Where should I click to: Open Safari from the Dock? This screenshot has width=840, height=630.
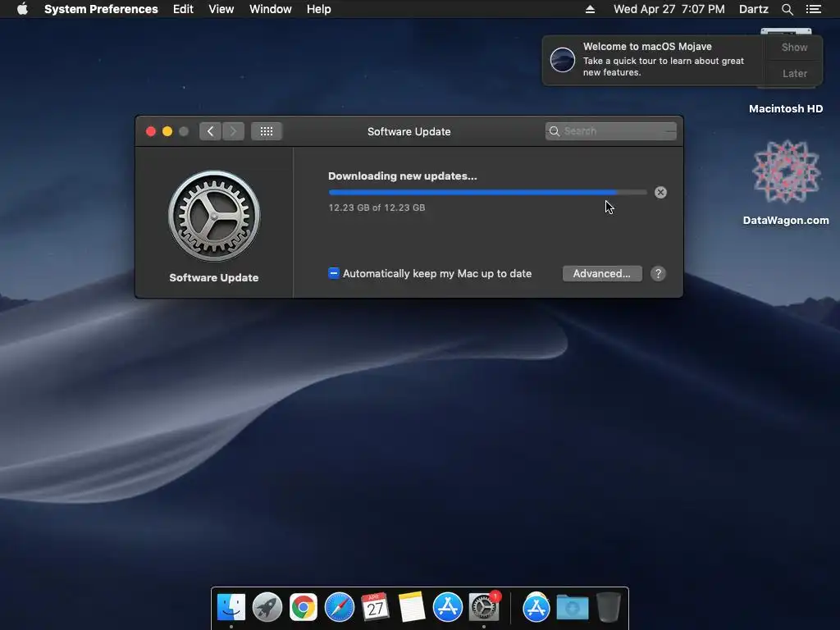(339, 607)
